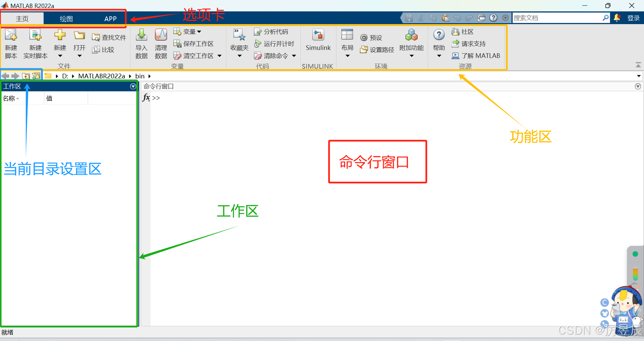This screenshot has height=341, width=644.
Task: Click the 清理数据 (Clean Data) icon
Action: tap(161, 35)
